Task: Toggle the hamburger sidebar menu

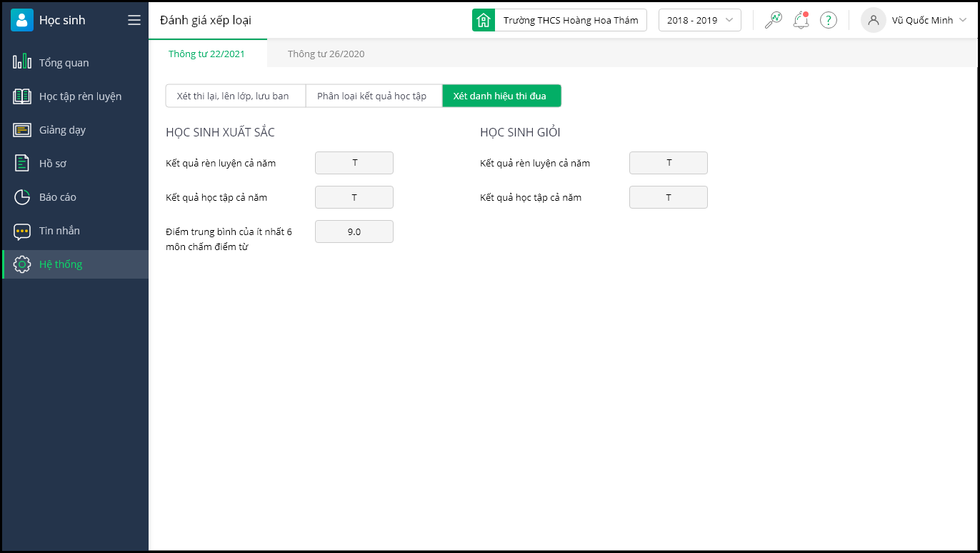Action: 134,20
